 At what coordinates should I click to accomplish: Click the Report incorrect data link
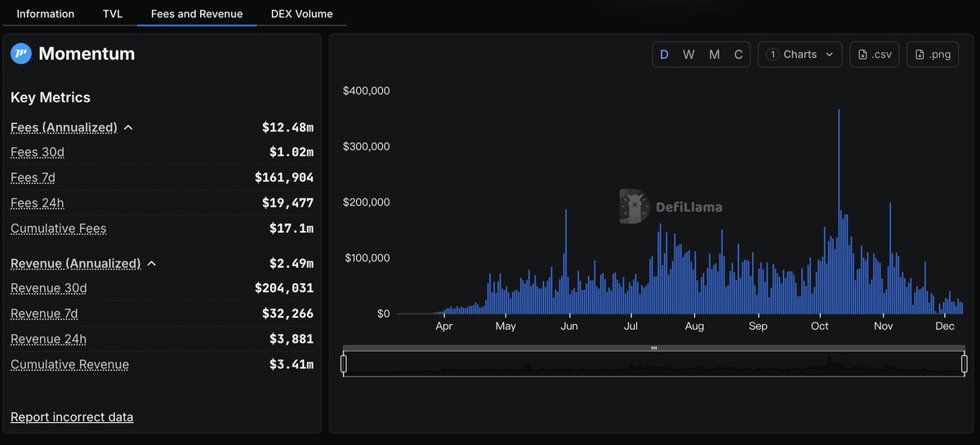click(x=72, y=417)
